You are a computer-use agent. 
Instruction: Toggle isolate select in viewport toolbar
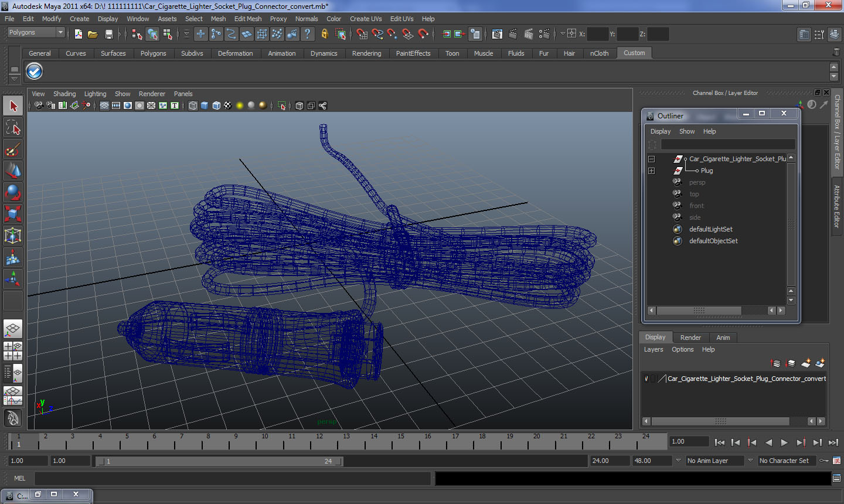(282, 105)
